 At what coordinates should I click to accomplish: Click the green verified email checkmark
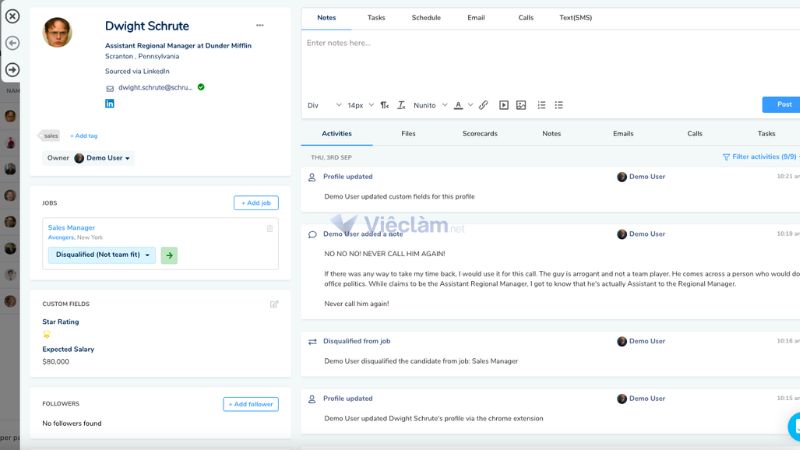201,87
